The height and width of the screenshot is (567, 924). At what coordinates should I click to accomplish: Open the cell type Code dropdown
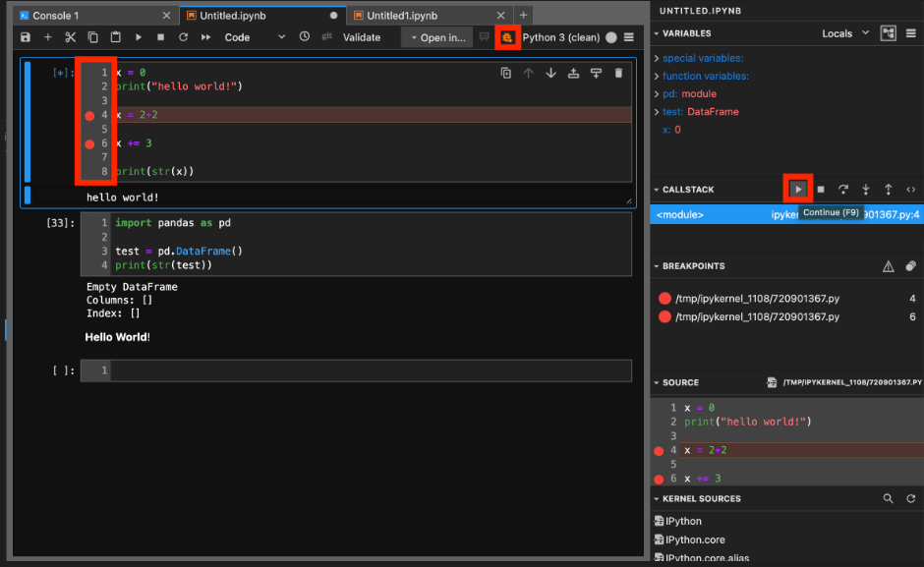(255, 37)
